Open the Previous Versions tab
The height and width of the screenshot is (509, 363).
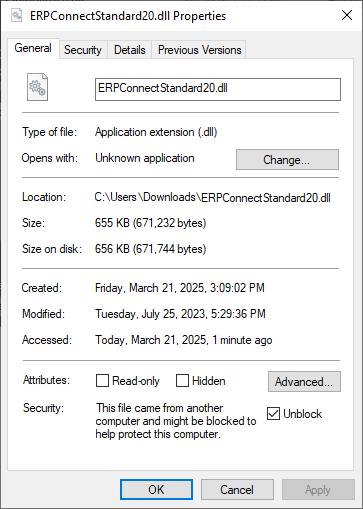tap(199, 50)
